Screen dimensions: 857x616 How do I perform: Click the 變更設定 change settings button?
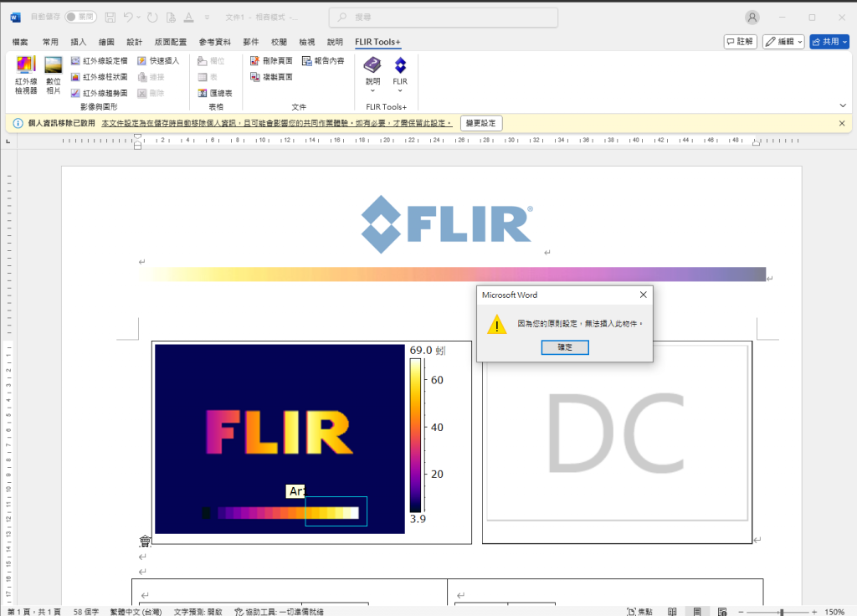pos(481,123)
